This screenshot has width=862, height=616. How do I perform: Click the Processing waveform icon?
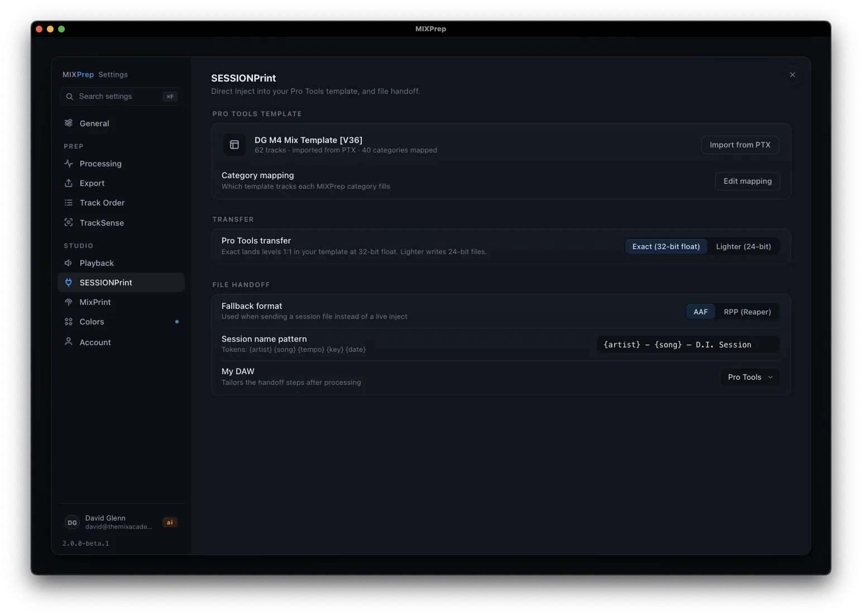coord(69,164)
